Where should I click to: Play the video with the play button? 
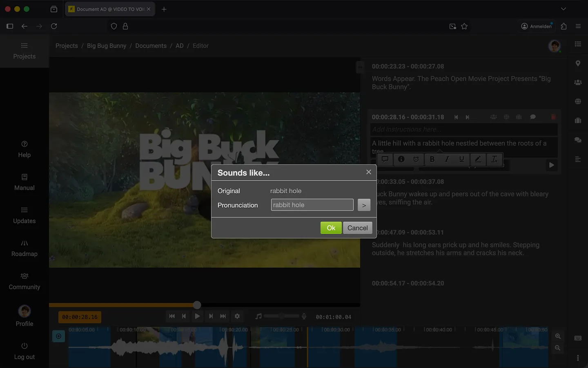(197, 316)
